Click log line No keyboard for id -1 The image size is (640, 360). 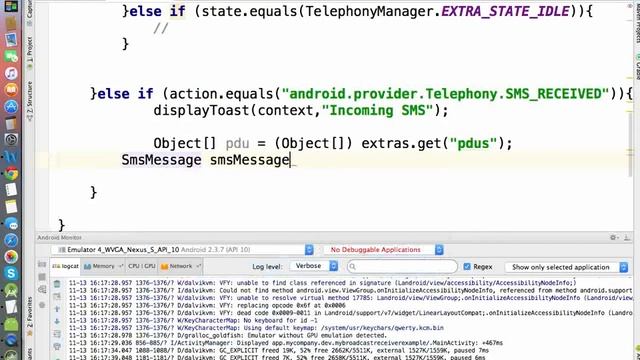coord(193,320)
